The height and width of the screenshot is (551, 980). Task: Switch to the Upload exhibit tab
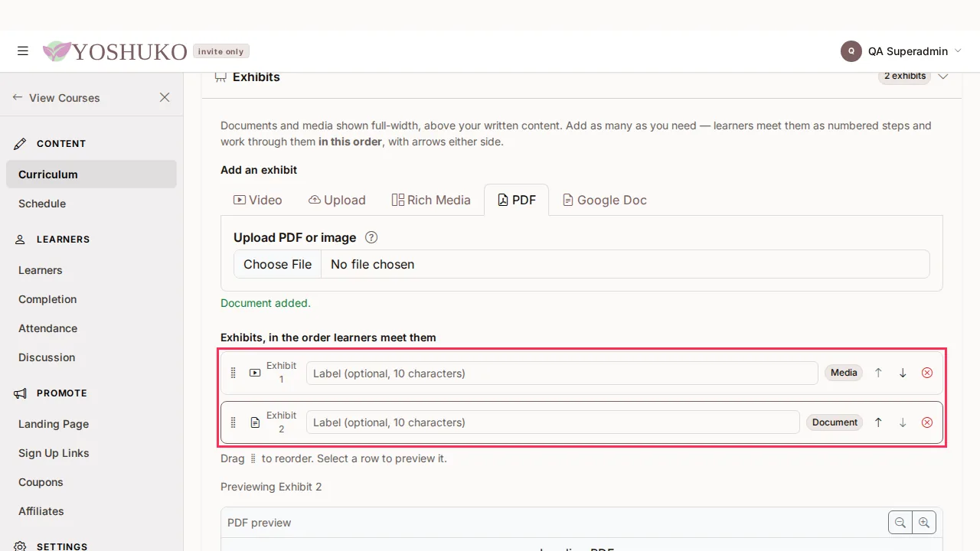tap(337, 200)
